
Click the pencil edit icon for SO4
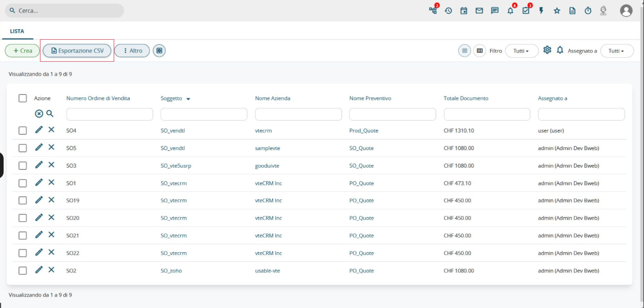[x=39, y=130]
